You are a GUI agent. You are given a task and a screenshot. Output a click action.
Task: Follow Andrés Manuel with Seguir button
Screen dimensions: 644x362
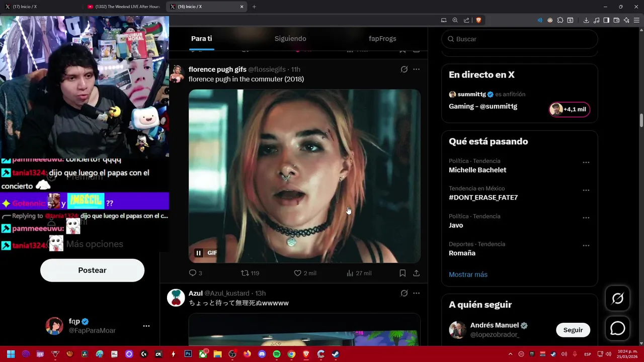point(573,330)
